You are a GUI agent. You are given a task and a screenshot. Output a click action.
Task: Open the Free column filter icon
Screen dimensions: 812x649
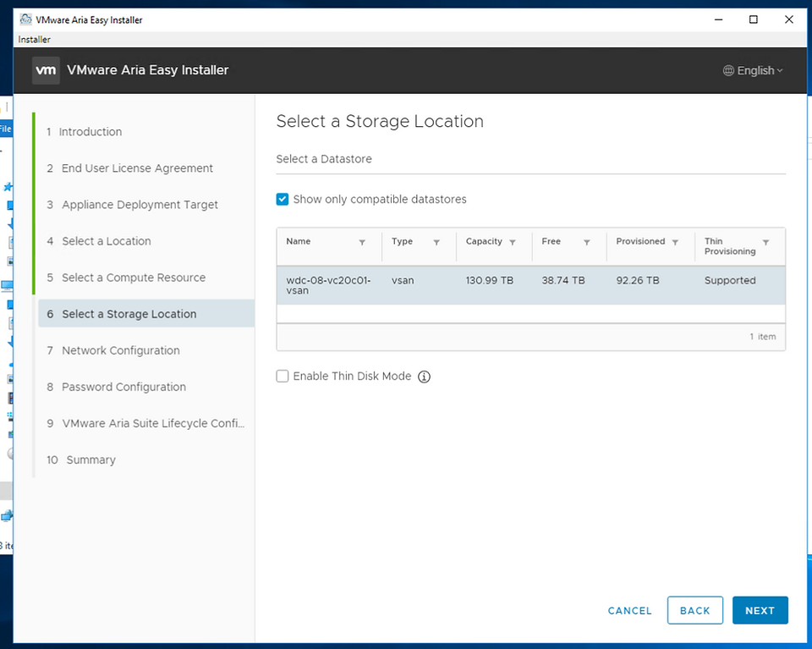coord(587,242)
